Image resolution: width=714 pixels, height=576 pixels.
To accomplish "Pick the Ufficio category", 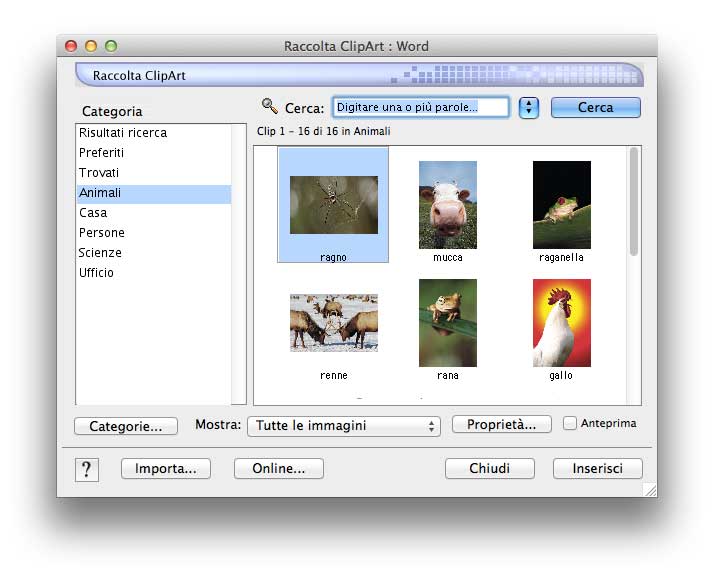I will (154, 273).
